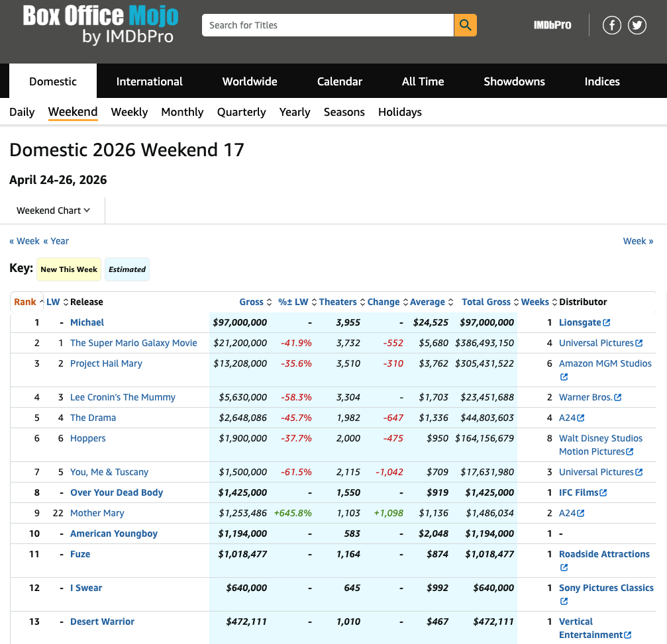The height and width of the screenshot is (644, 667).
Task: Click external link icon for Universal Pictures in Super Mario row
Action: click(639, 343)
